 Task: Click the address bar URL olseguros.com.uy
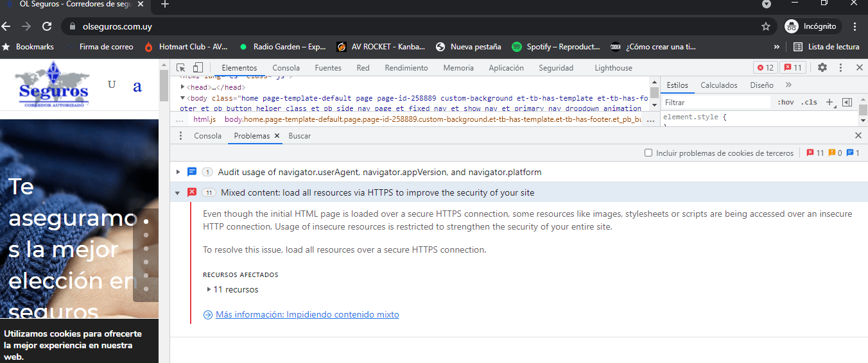pos(117,27)
